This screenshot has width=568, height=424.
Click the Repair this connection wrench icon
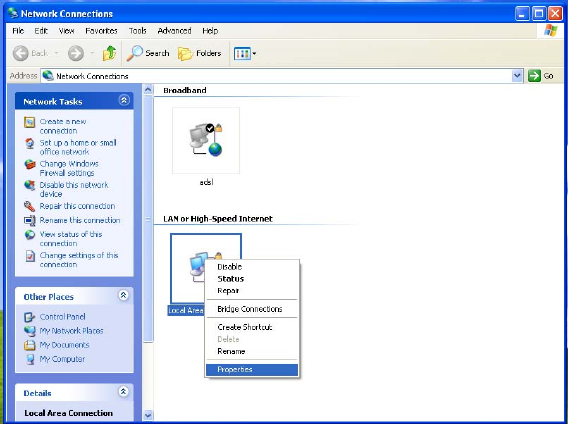coord(29,206)
